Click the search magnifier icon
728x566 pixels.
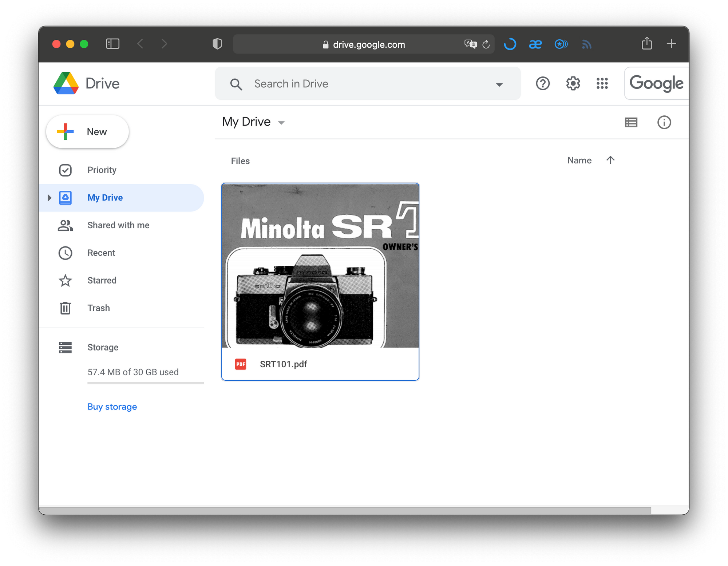[x=236, y=84]
